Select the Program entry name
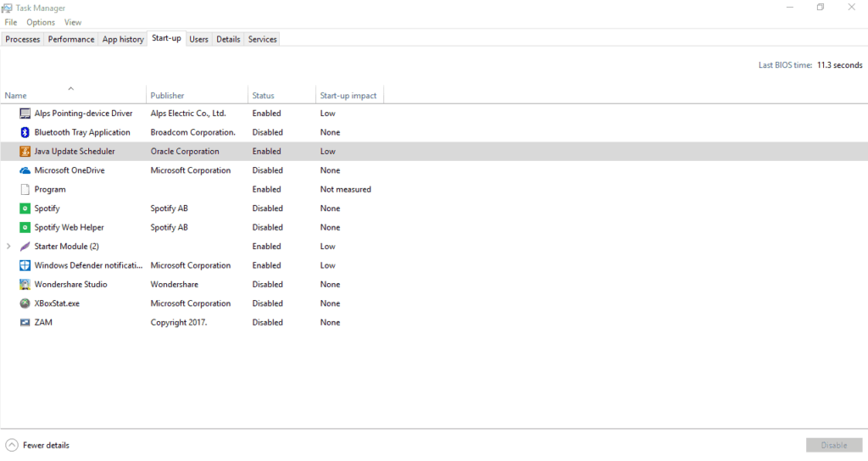Screen dimensions: 868x461 50,189
